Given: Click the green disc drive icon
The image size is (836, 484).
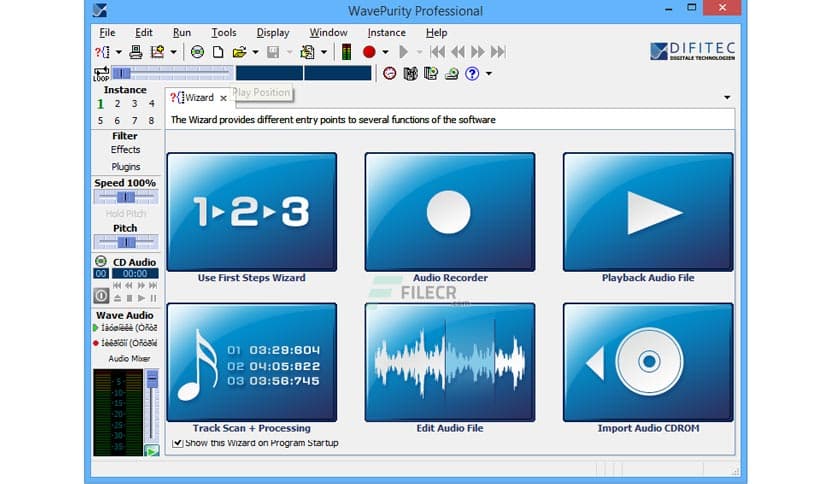Looking at the screenshot, I should [x=452, y=74].
